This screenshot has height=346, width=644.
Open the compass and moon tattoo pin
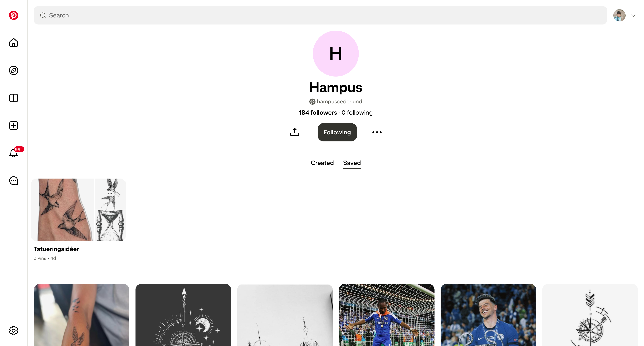tap(183, 315)
